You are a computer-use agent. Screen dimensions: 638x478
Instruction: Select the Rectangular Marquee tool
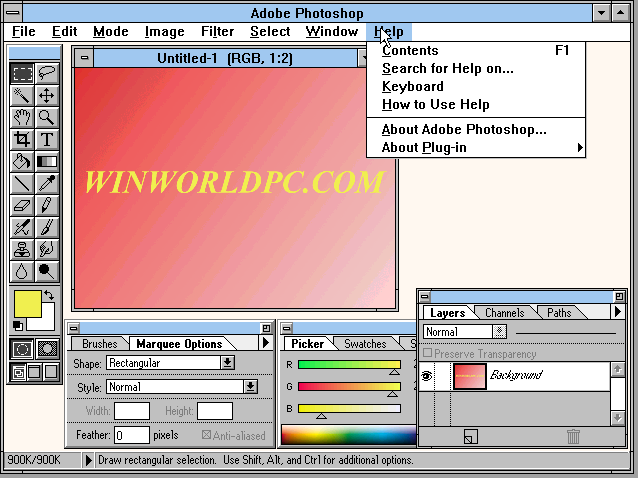[22, 74]
